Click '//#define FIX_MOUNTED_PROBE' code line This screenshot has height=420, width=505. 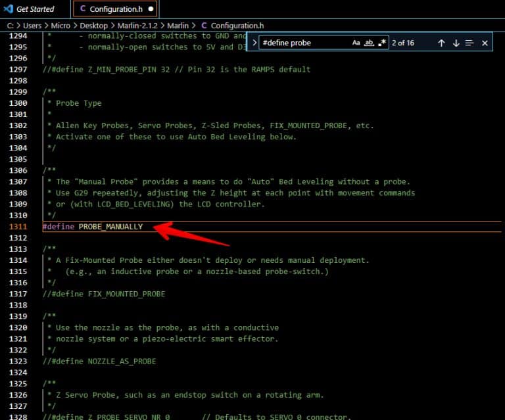[104, 294]
